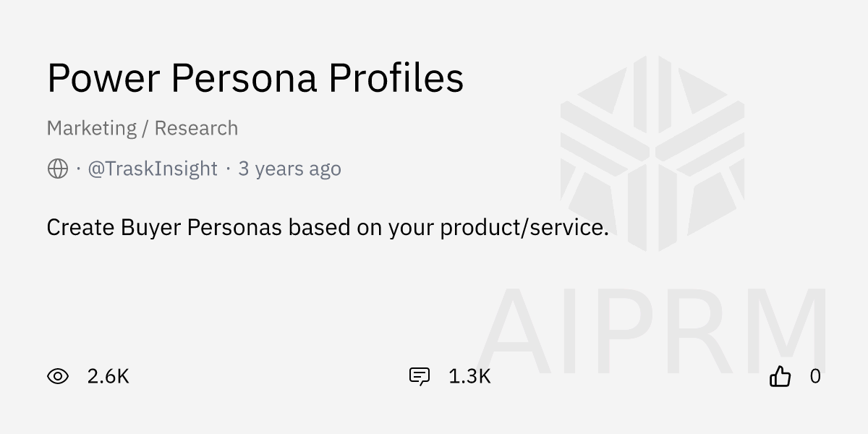Hit the thumbs-up like icon
This screenshot has width=868, height=434.
(780, 376)
